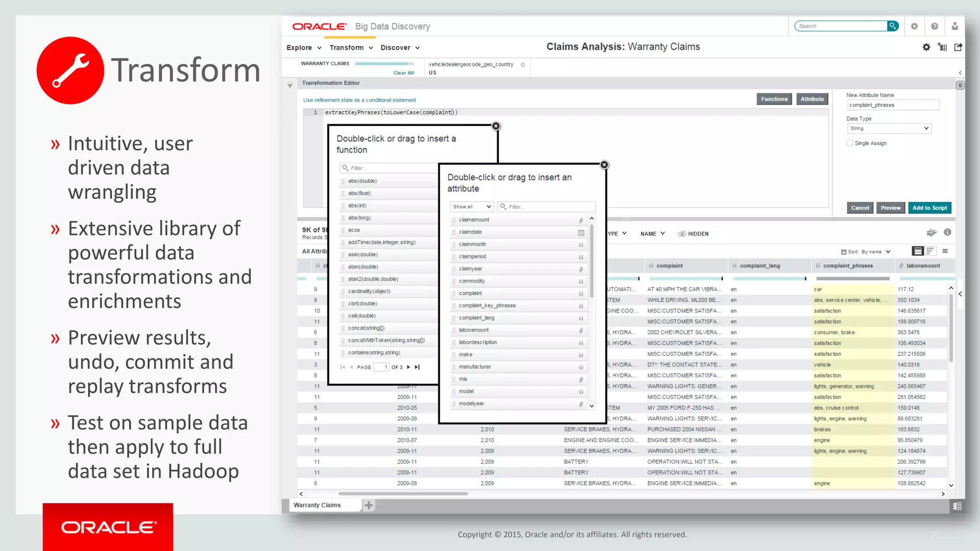The height and width of the screenshot is (551, 980).
Task: Click Use refinement state as conditional statement link
Action: coord(359,100)
